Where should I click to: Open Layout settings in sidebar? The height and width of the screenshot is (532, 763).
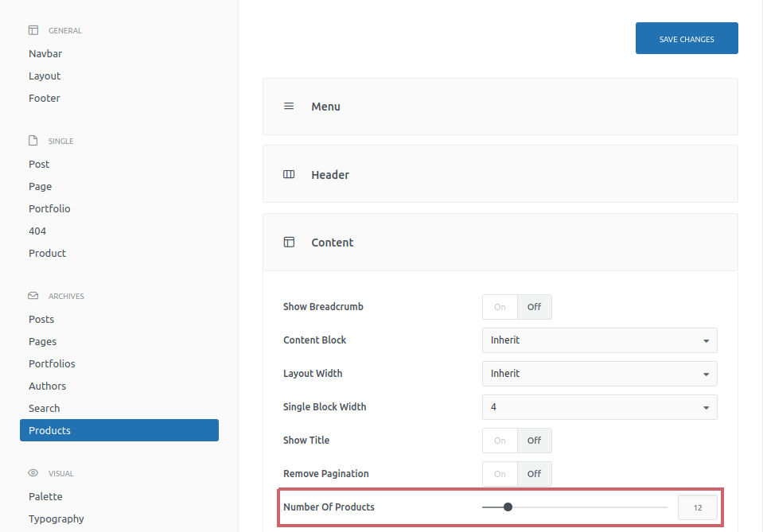45,76
